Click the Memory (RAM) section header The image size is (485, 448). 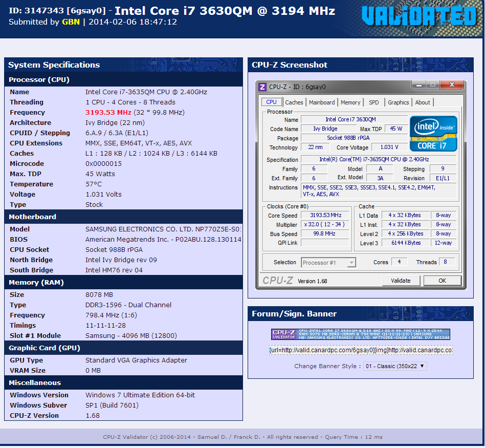(123, 282)
